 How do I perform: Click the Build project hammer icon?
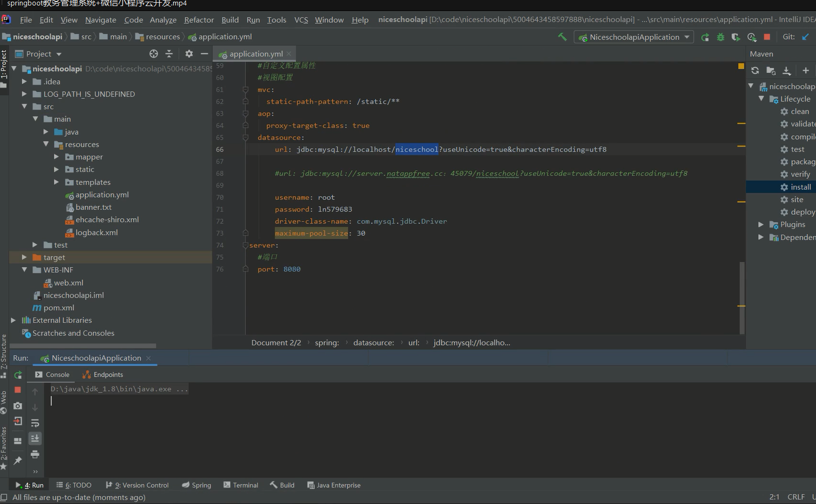[562, 37]
